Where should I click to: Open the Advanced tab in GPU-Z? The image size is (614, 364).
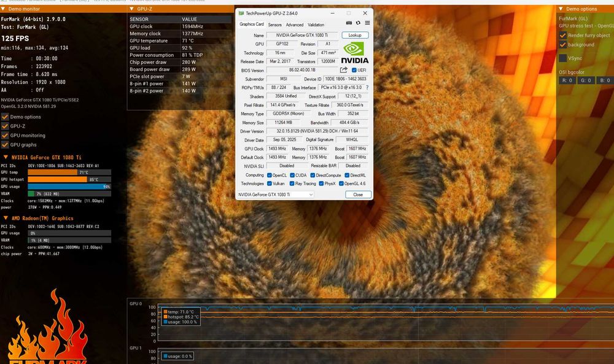pyautogui.click(x=295, y=25)
